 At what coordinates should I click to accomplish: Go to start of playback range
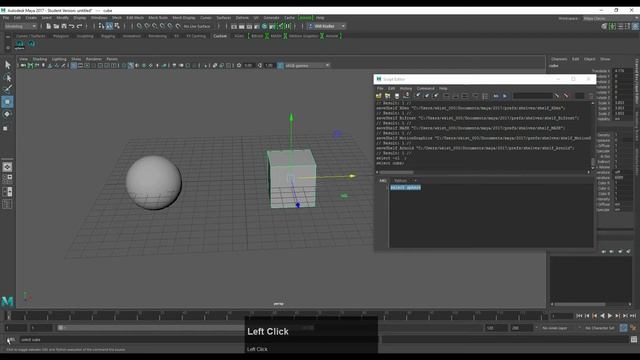(580, 316)
